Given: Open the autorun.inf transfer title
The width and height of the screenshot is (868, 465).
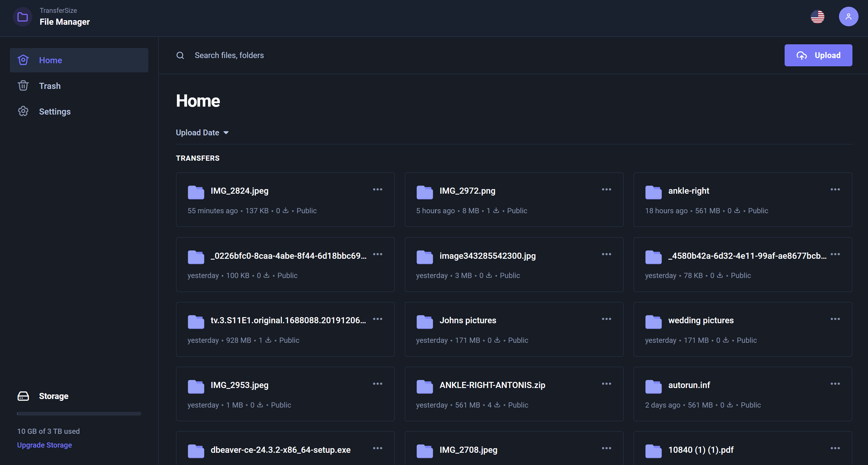Looking at the screenshot, I should pyautogui.click(x=689, y=385).
